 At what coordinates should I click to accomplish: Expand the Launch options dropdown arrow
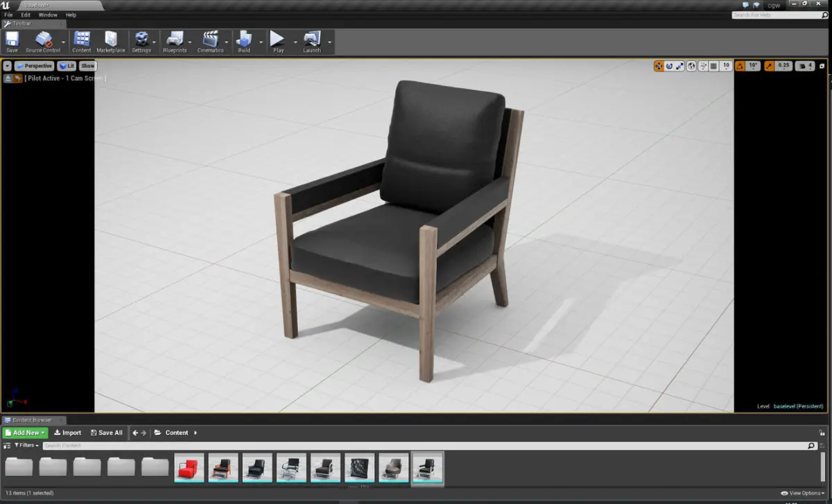(329, 42)
